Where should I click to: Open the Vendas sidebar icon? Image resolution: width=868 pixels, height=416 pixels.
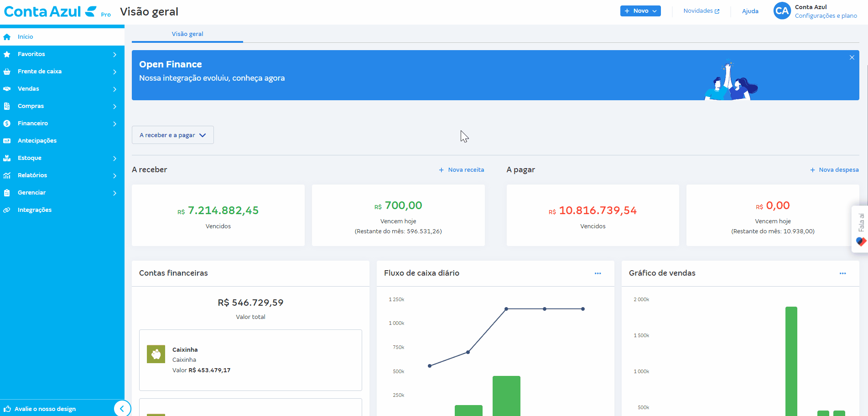[x=7, y=88]
